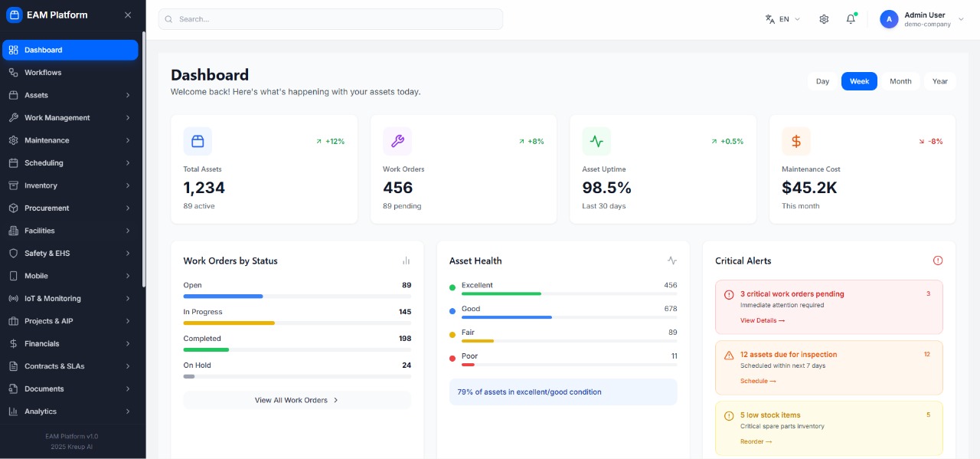Click the Maintenance Cost dollar icon
This screenshot has width=980, height=459.
[796, 141]
